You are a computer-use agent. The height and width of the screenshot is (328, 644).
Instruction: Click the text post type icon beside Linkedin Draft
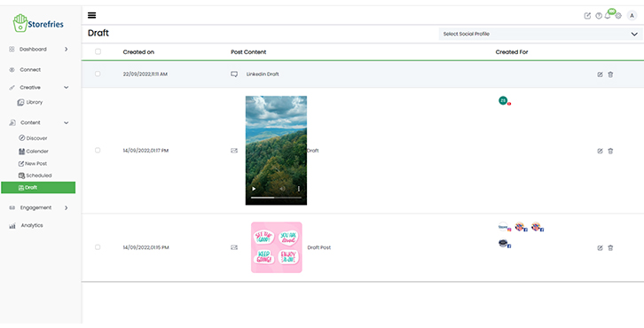[x=234, y=74]
